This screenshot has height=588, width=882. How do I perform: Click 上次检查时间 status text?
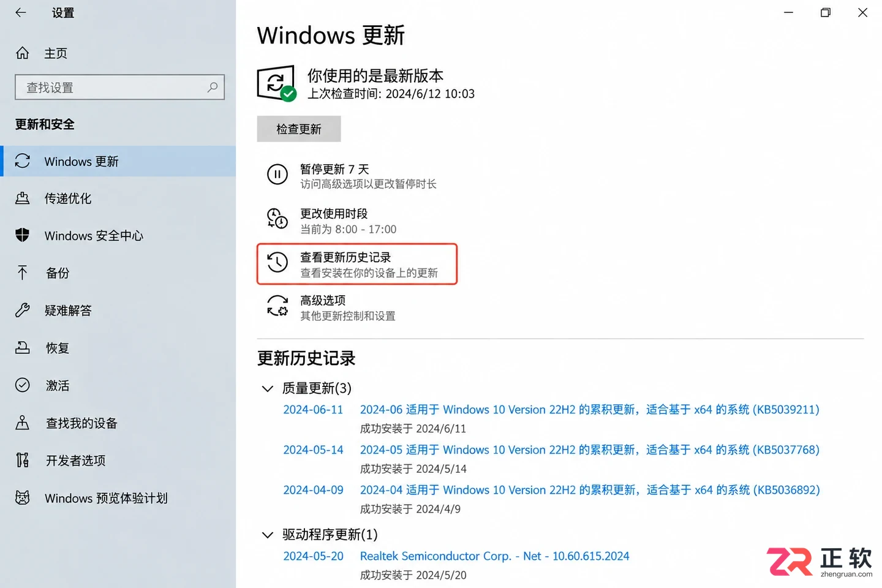[x=391, y=94]
